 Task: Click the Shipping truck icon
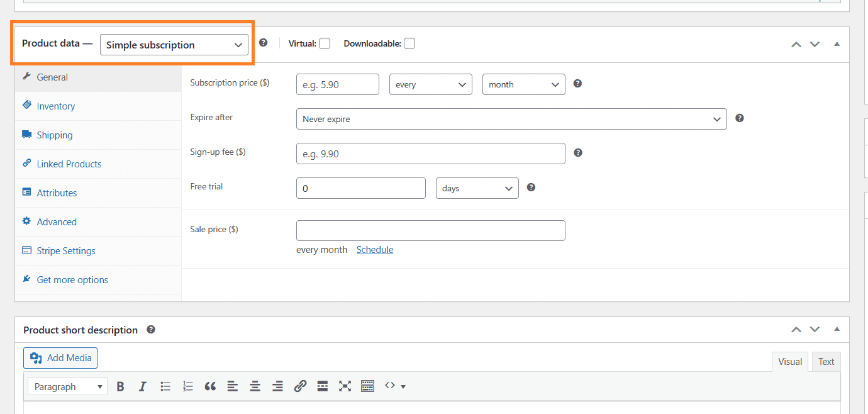(x=26, y=134)
